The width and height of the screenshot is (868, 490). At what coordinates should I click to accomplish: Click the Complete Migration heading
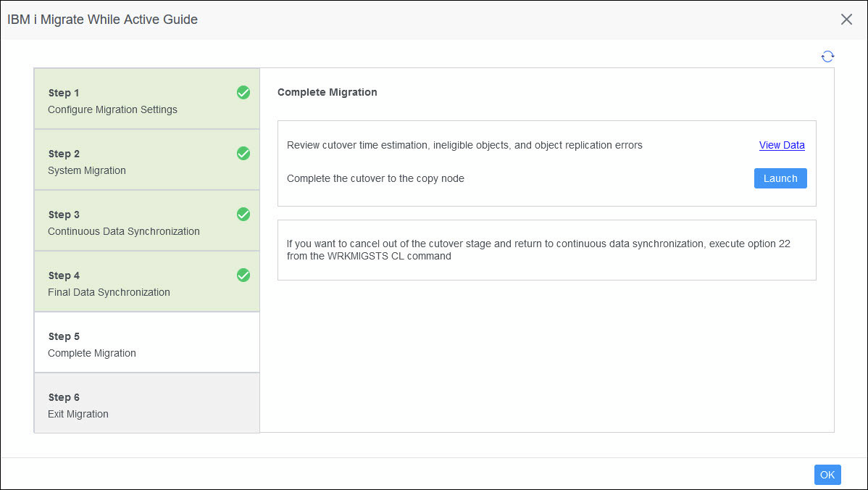(327, 92)
